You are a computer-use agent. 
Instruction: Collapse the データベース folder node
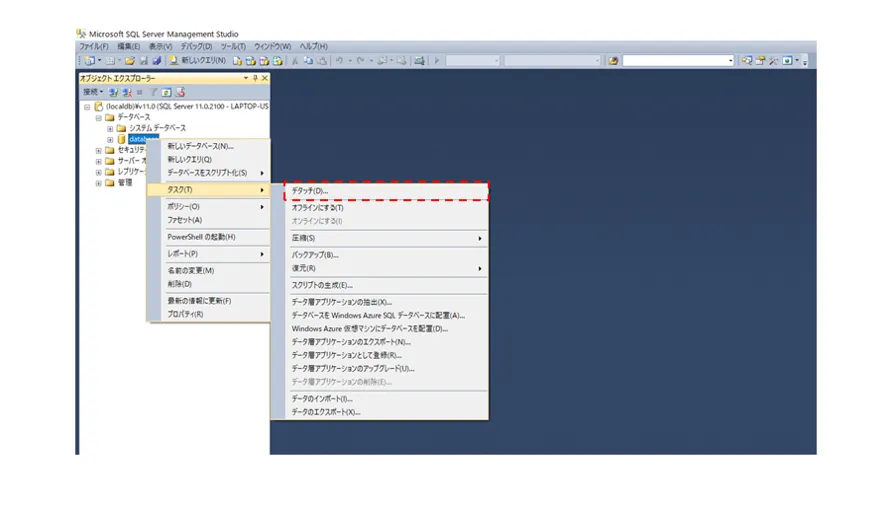coord(98,117)
